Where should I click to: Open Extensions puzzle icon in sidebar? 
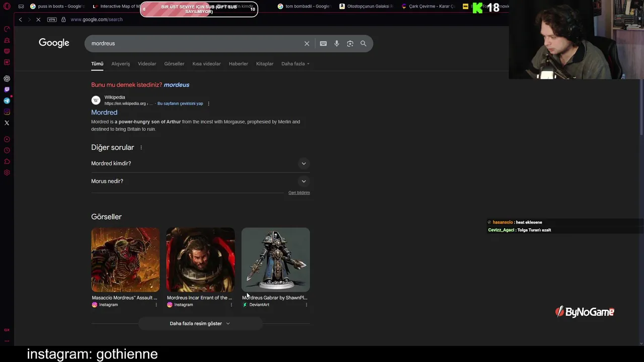coord(7,161)
